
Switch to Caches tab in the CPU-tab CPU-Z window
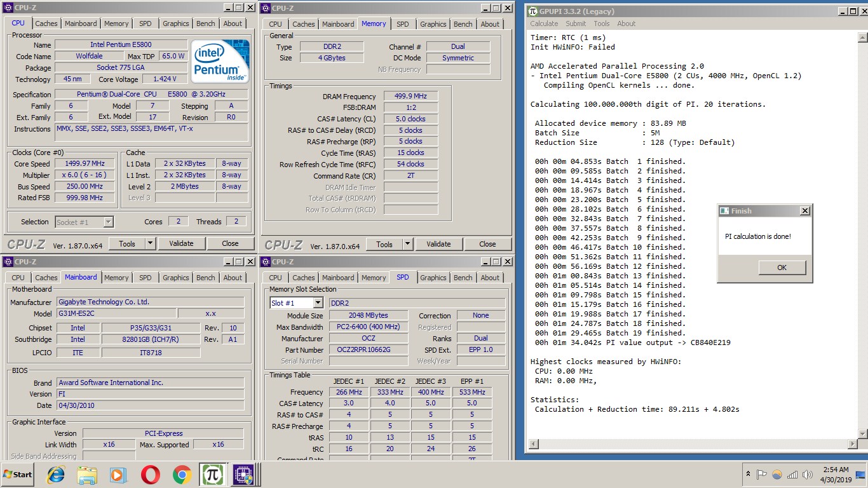(46, 24)
